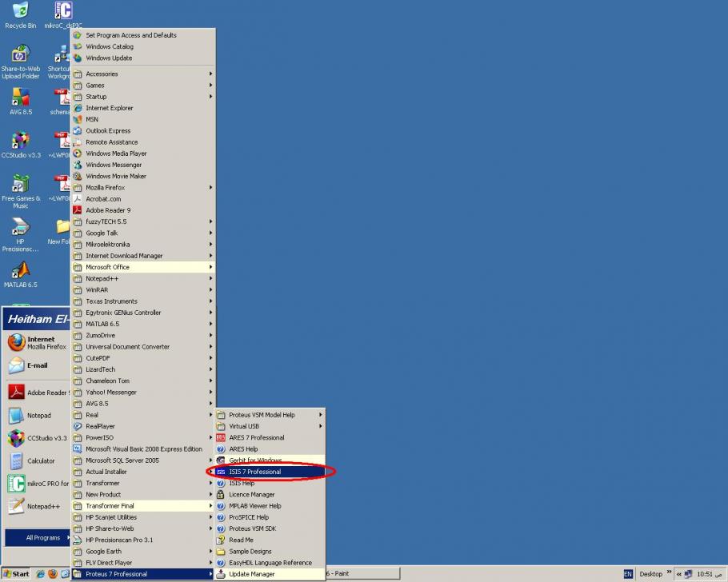Expand the Microsoft Office program group

tap(143, 267)
